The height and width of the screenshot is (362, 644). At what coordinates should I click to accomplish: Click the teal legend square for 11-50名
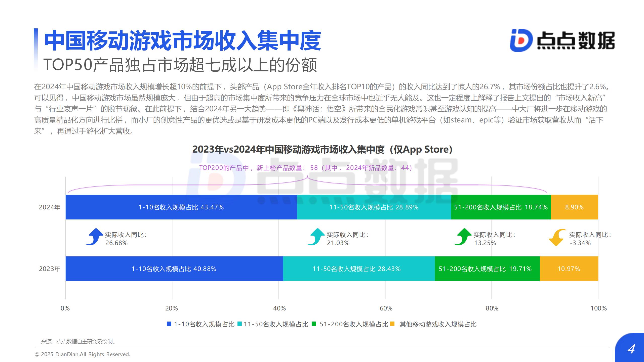point(239,324)
